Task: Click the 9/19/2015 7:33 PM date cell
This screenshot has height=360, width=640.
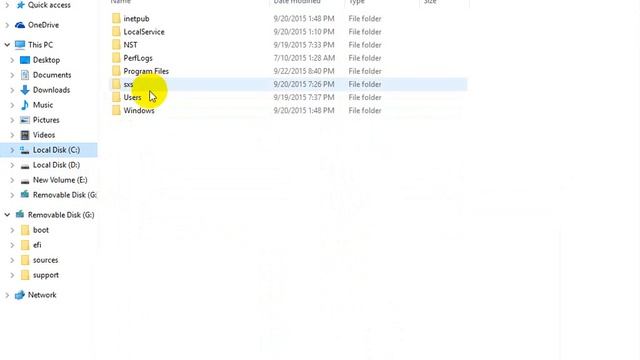Action: coord(304,45)
